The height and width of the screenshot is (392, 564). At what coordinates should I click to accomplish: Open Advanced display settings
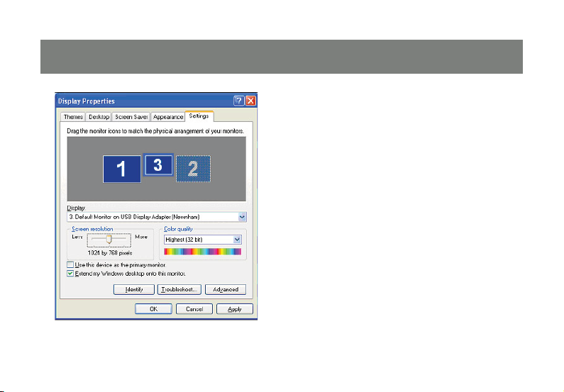(x=226, y=290)
